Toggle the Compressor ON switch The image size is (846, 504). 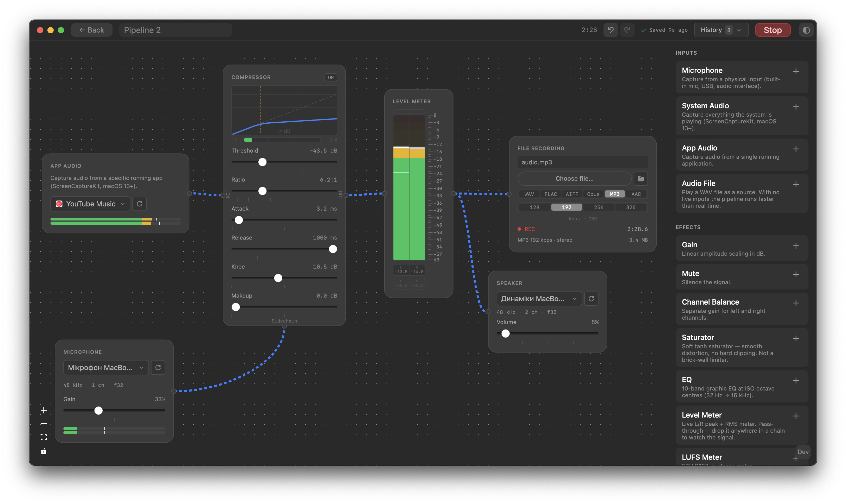pos(331,77)
